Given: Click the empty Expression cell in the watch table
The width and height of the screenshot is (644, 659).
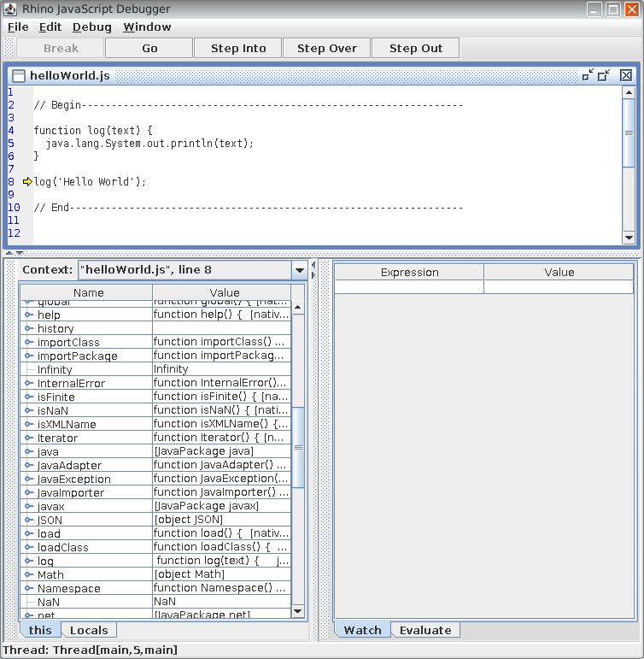Looking at the screenshot, I should tap(409, 286).
